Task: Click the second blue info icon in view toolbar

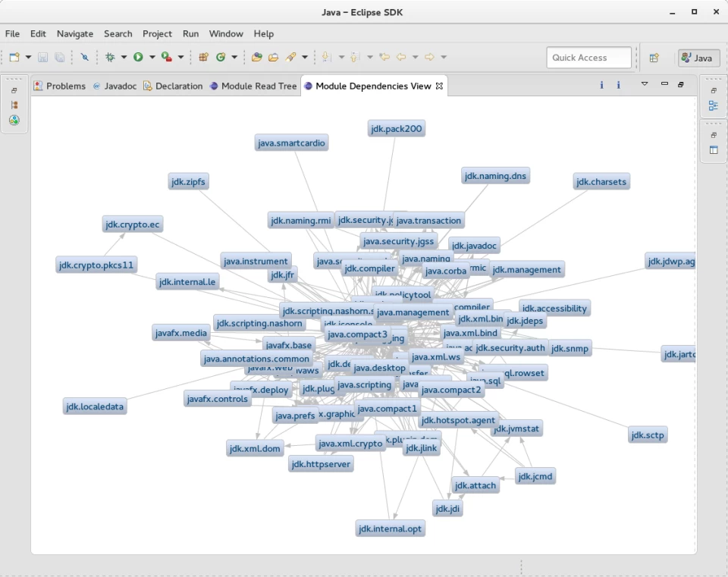Action: click(x=618, y=85)
